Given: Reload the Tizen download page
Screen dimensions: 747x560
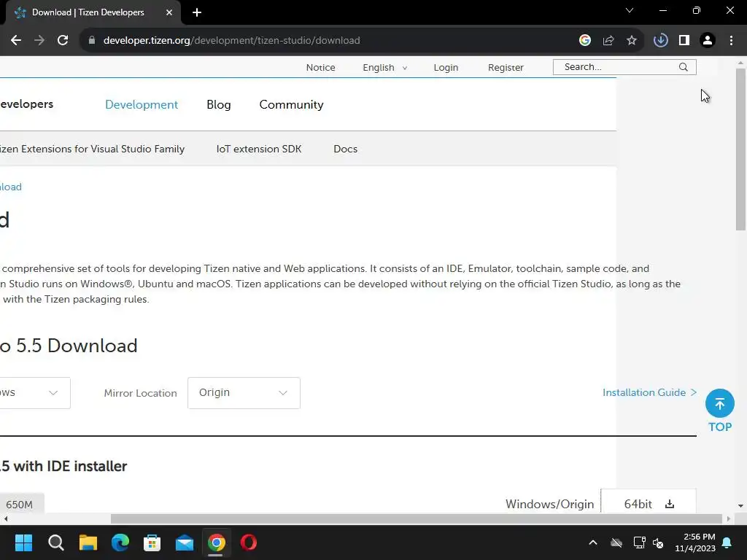Looking at the screenshot, I should tap(63, 41).
